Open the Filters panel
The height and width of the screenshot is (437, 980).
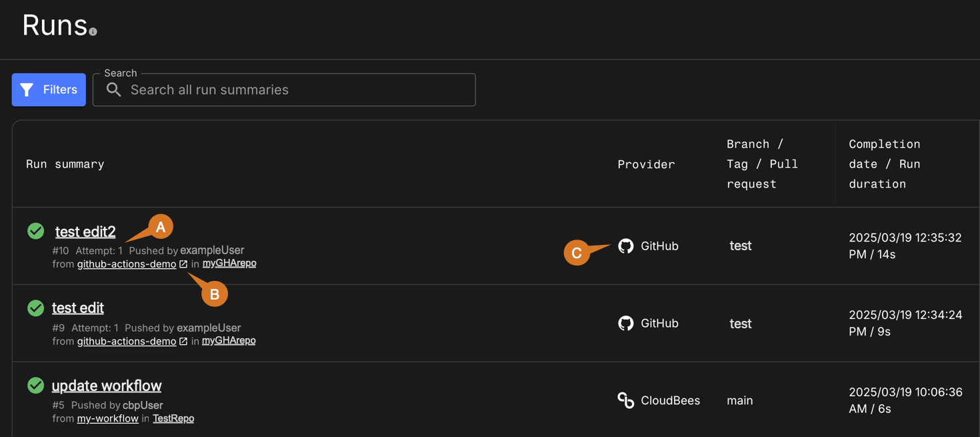(49, 90)
